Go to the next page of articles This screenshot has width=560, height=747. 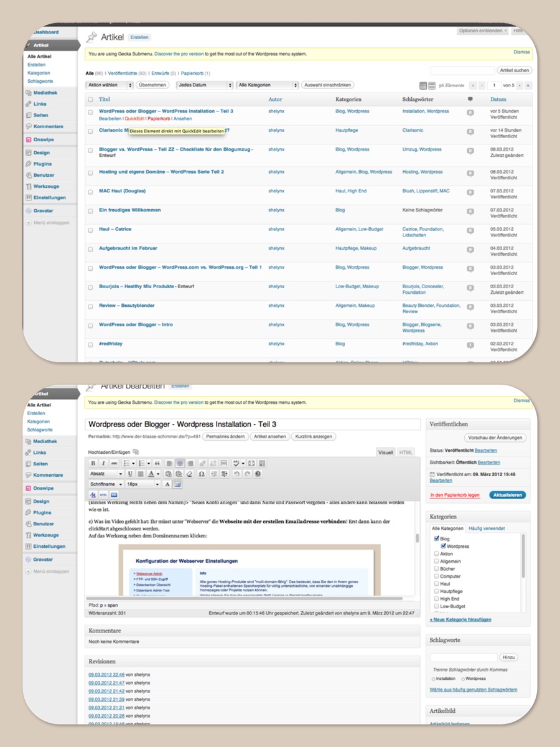pyautogui.click(x=520, y=85)
